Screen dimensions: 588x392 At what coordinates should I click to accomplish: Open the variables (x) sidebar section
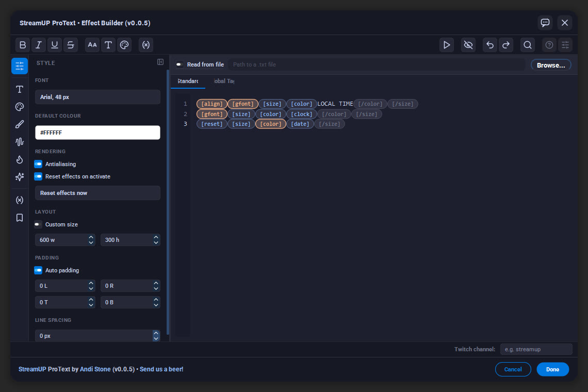[20, 200]
